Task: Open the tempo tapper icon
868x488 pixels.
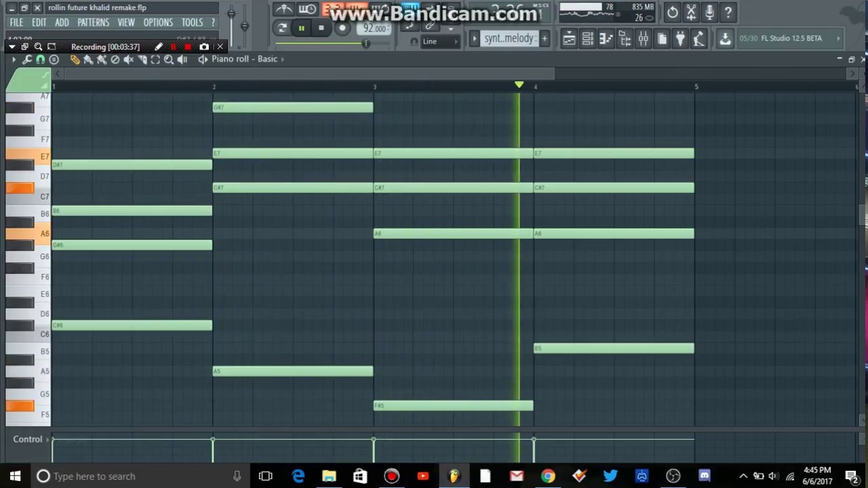Action: coord(698,39)
